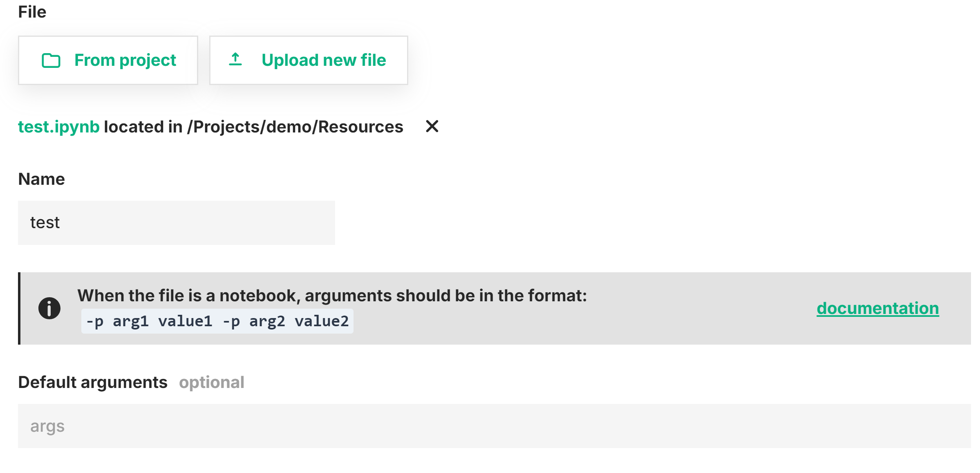Remove test.ipynb with the X icon
This screenshot has height=473, width=980.
[x=432, y=127]
